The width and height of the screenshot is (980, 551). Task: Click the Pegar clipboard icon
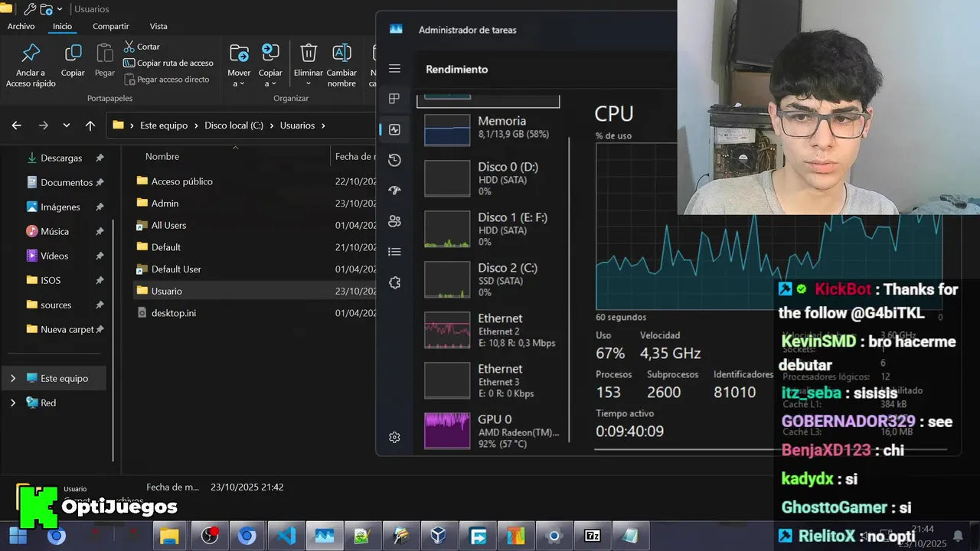pyautogui.click(x=105, y=53)
